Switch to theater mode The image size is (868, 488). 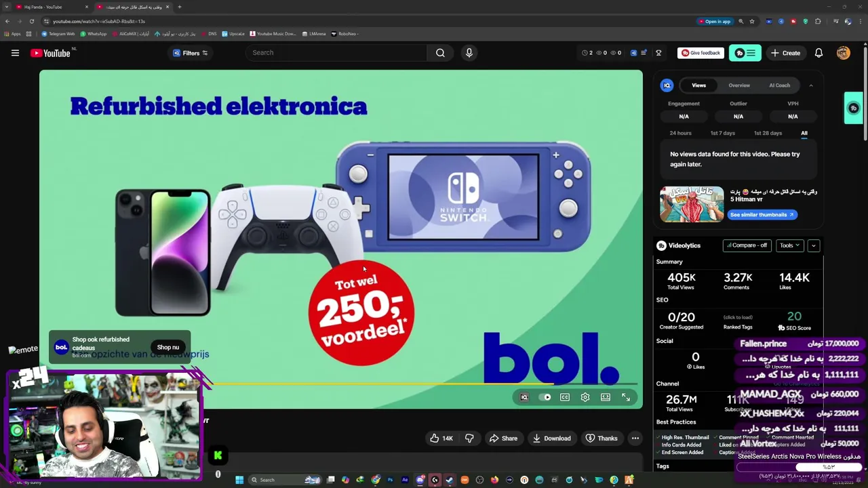[606, 397]
